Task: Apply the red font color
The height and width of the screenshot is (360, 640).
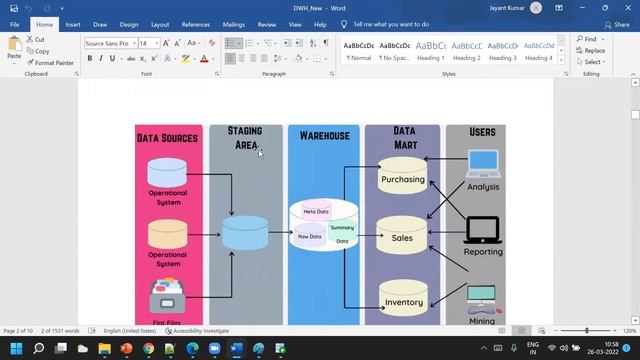Action: click(204, 59)
